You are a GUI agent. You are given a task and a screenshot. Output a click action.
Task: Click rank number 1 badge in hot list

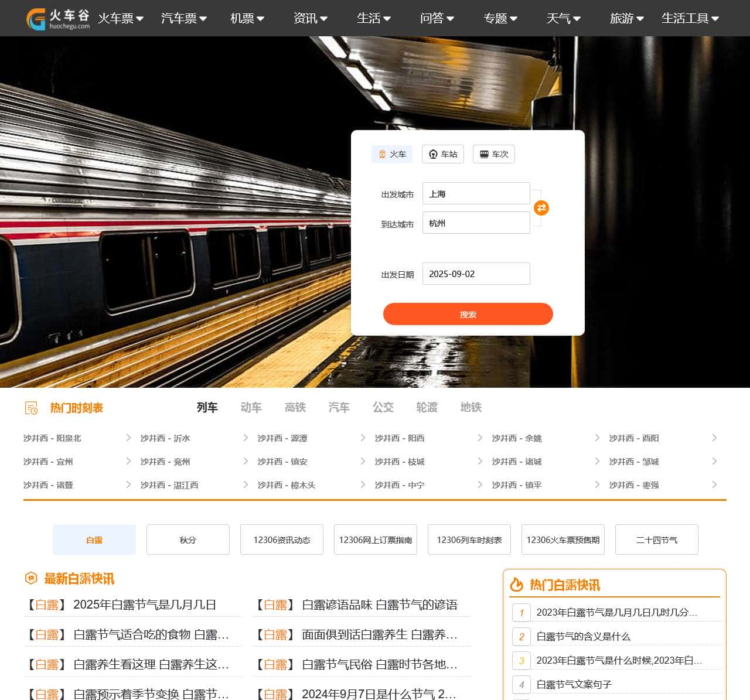[521, 613]
